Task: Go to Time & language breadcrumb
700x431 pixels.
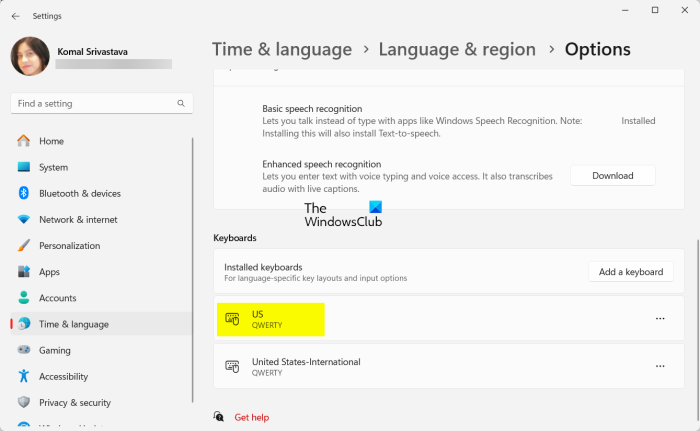Action: 282,49
